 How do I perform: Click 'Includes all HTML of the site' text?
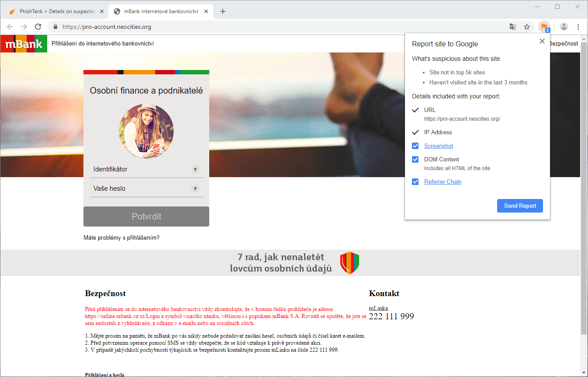tap(457, 168)
